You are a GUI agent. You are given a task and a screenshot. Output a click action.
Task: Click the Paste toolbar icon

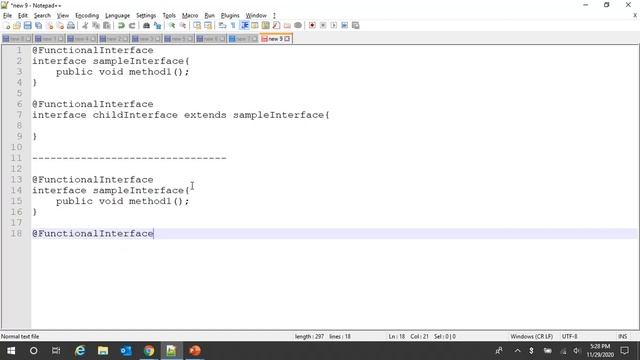pyautogui.click(x=107, y=25)
